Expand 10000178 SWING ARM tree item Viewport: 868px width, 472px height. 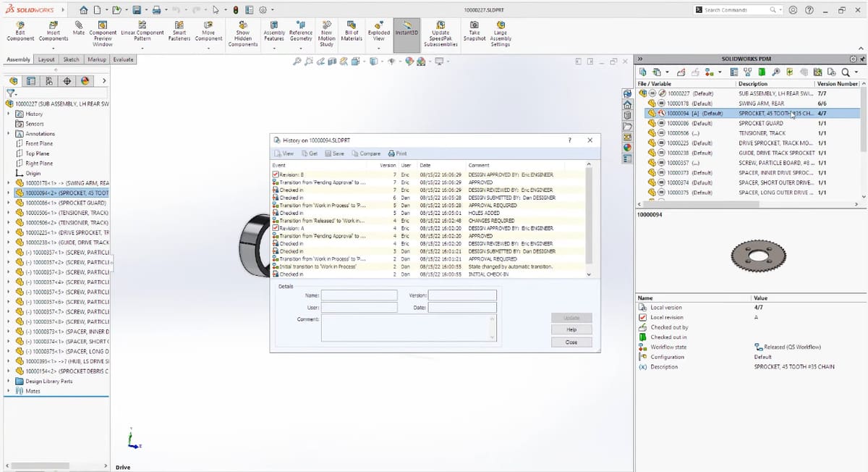9,183
